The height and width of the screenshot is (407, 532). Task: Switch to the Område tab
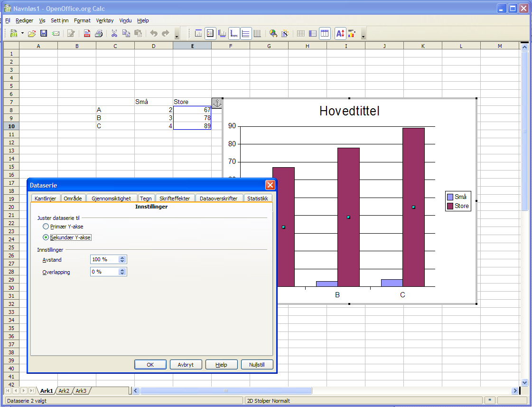73,198
